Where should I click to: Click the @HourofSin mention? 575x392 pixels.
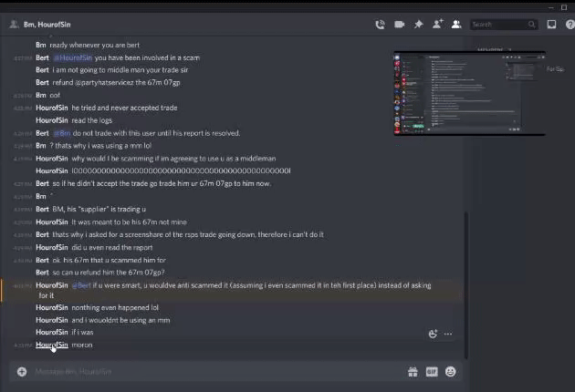click(x=73, y=57)
